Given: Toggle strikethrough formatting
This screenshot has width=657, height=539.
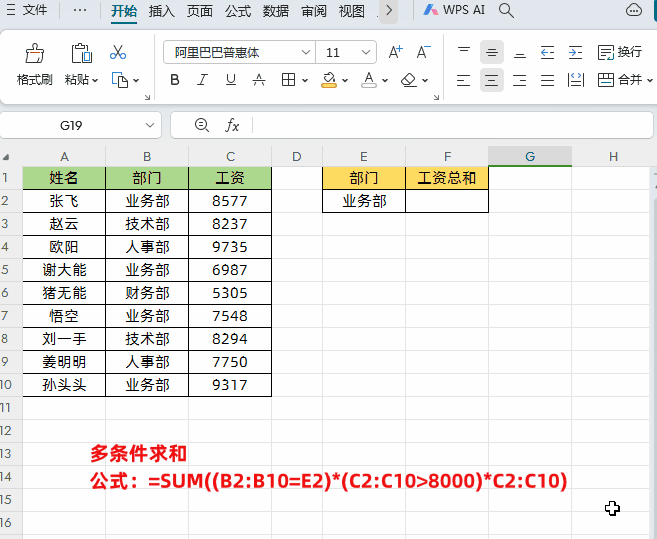Looking at the screenshot, I should [x=259, y=80].
